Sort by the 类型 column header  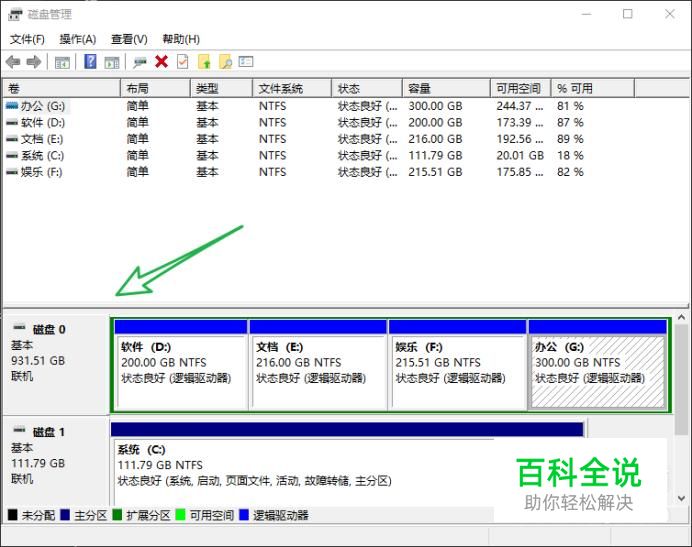tap(222, 88)
